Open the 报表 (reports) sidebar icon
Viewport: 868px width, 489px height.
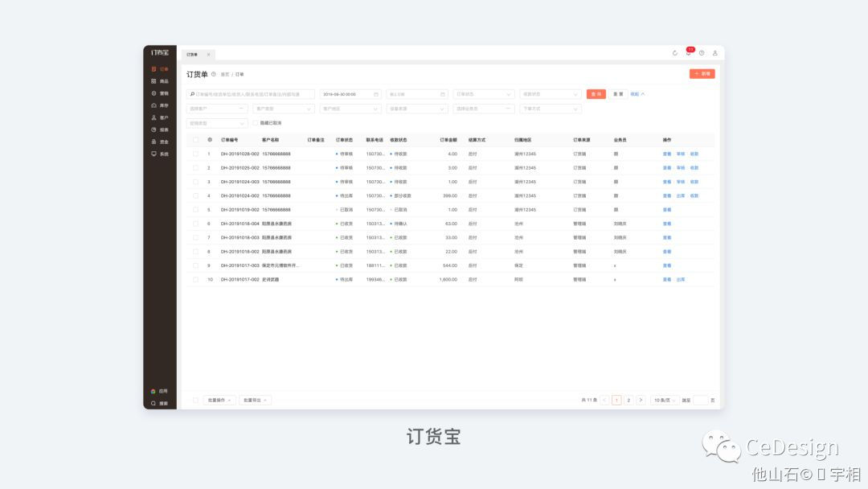point(159,129)
